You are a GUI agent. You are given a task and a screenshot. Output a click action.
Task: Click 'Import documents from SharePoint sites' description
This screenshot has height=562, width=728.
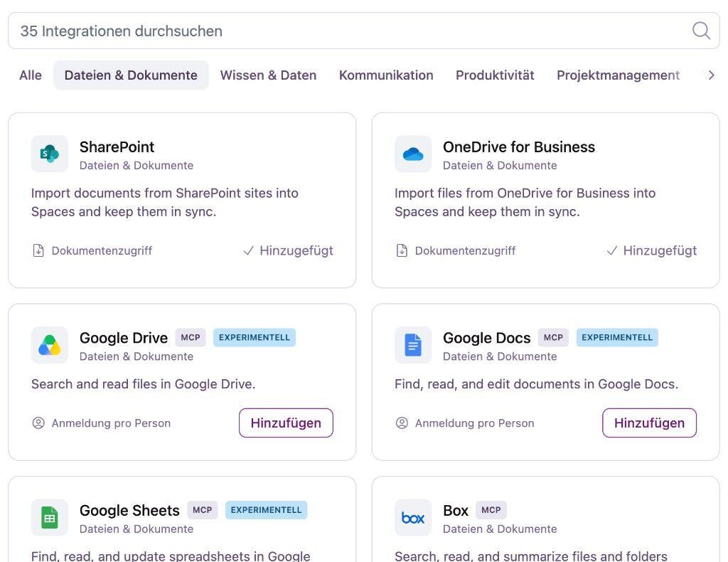(165, 203)
